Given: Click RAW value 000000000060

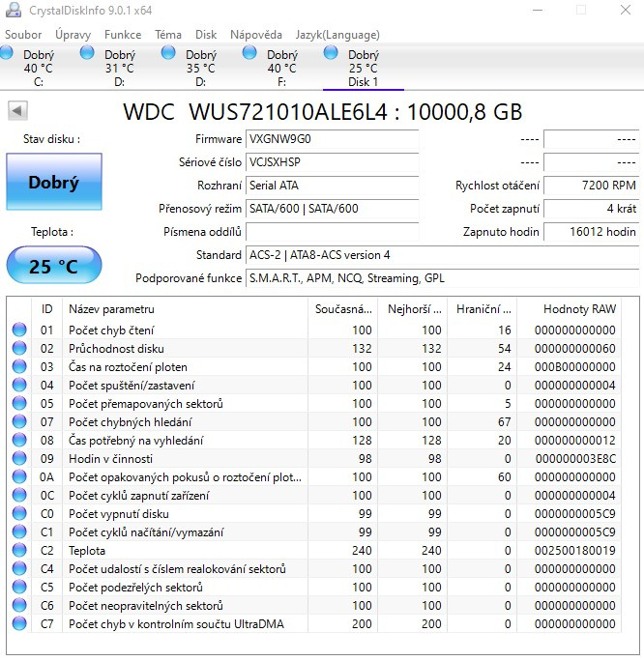Looking at the screenshot, I should [x=575, y=349].
